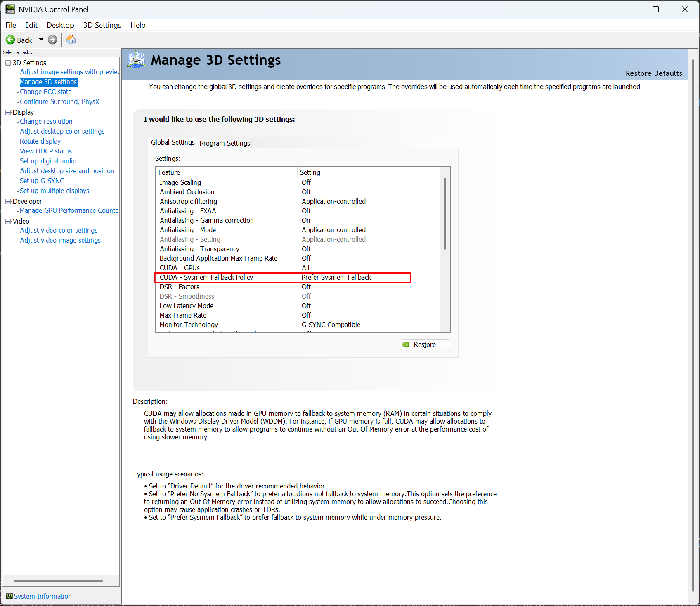Image resolution: width=700 pixels, height=606 pixels.
Task: Open Set up digital audio
Action: 48,161
